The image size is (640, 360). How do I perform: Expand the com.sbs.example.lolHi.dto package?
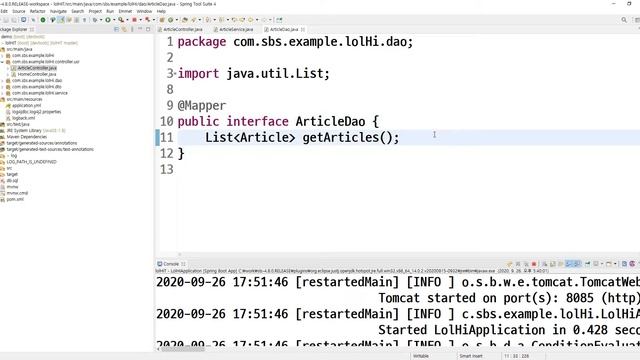[2, 87]
